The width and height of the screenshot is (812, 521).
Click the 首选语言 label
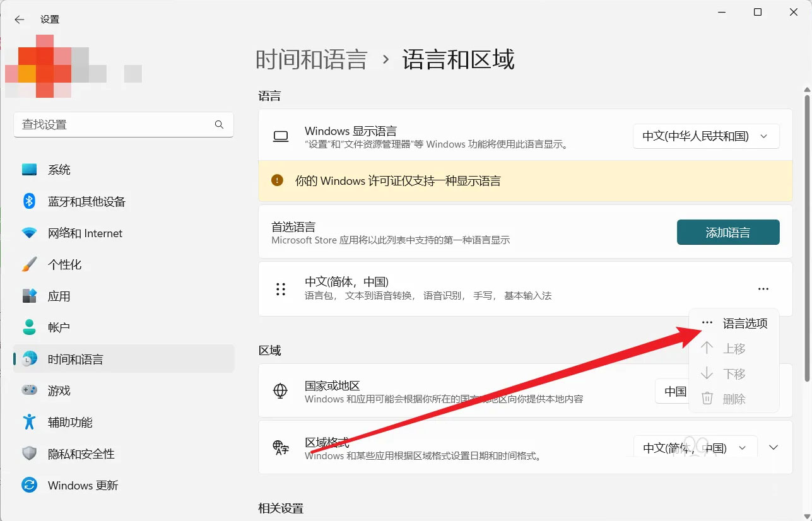(293, 227)
